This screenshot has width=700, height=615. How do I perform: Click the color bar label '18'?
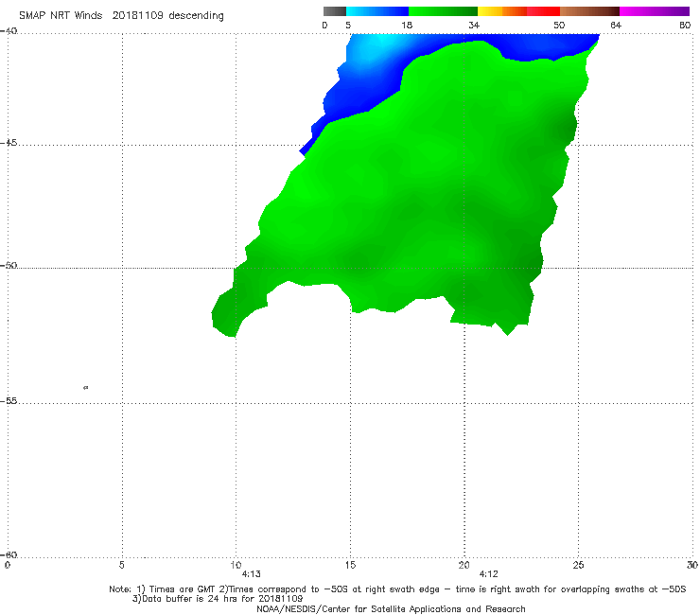(407, 25)
